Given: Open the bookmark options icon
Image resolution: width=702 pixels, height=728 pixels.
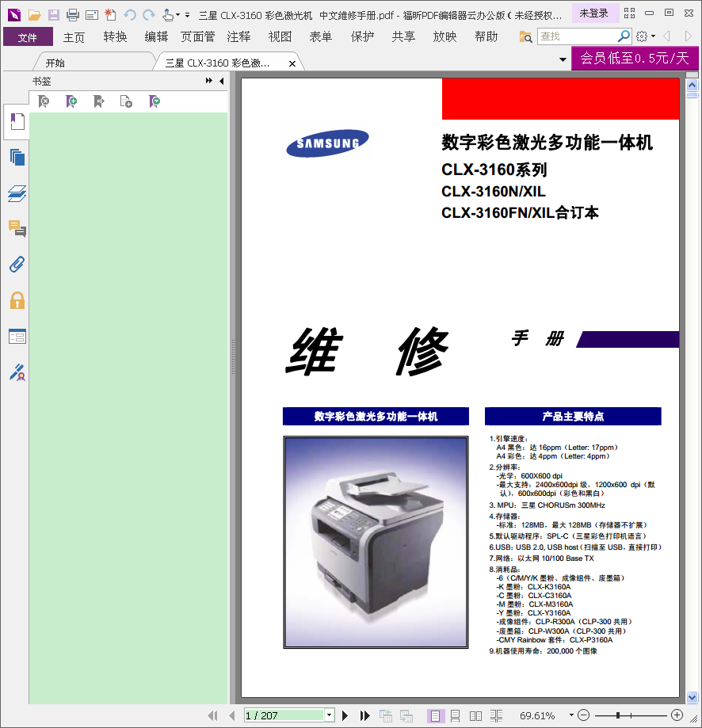Looking at the screenshot, I should 155,101.
